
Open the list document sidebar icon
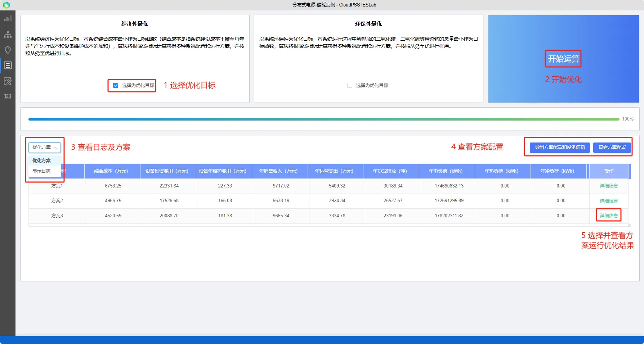[x=8, y=65]
